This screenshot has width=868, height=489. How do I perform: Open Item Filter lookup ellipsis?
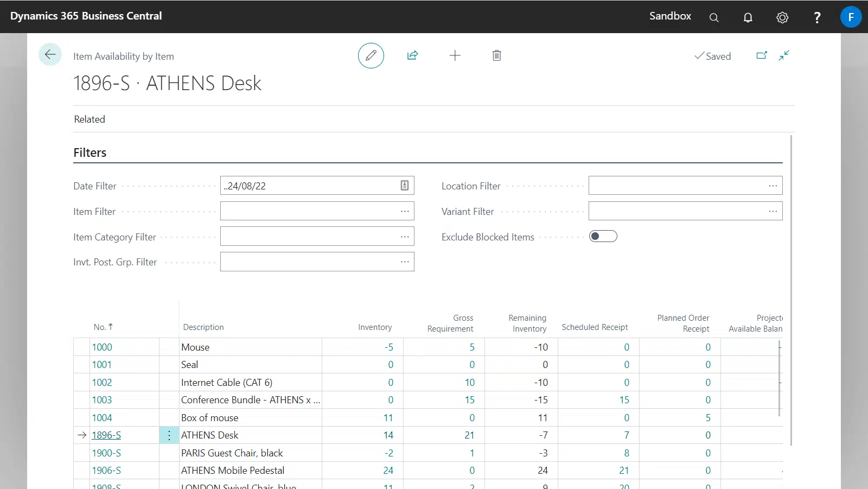(x=405, y=211)
